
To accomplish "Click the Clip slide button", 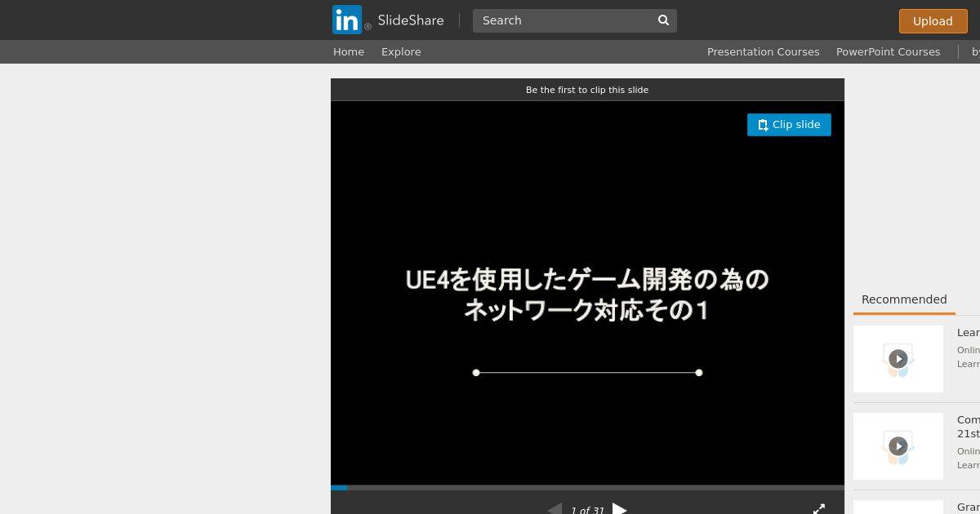I will pyautogui.click(x=789, y=125).
